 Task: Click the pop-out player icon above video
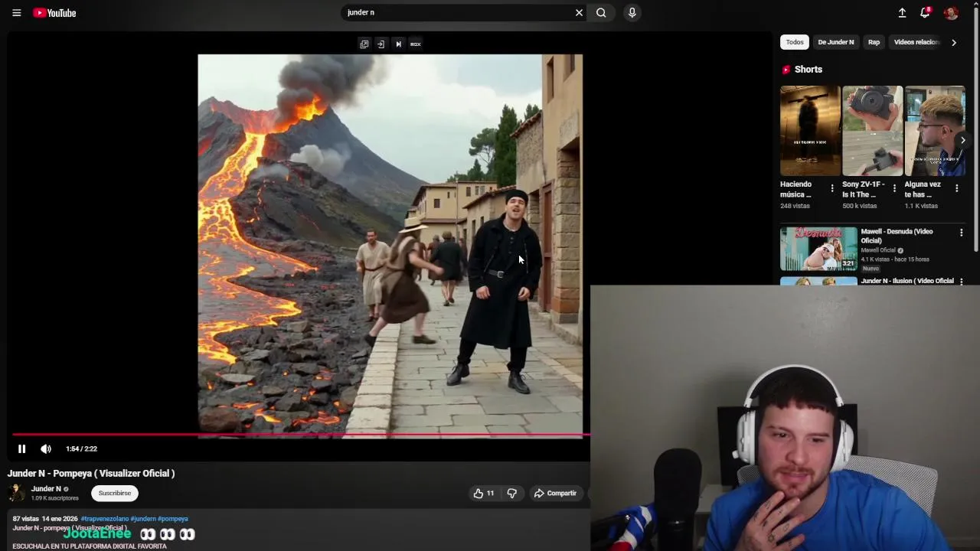click(364, 44)
